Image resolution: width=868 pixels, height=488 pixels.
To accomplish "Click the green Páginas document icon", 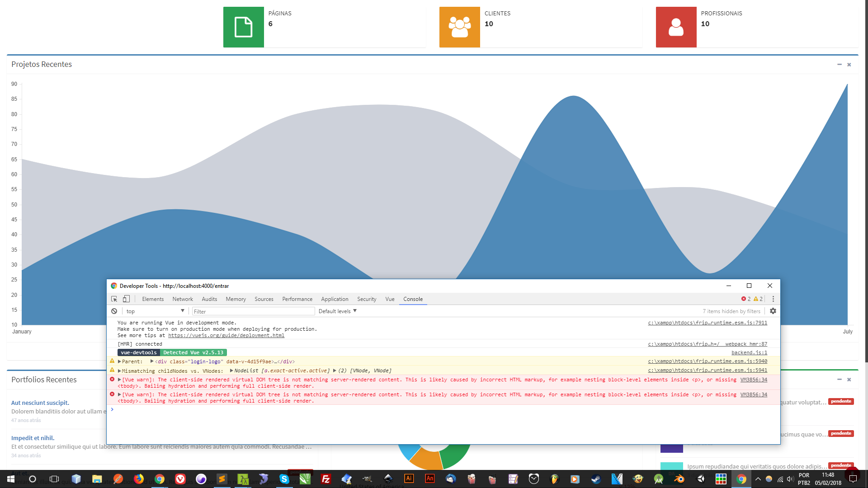I will pyautogui.click(x=243, y=27).
